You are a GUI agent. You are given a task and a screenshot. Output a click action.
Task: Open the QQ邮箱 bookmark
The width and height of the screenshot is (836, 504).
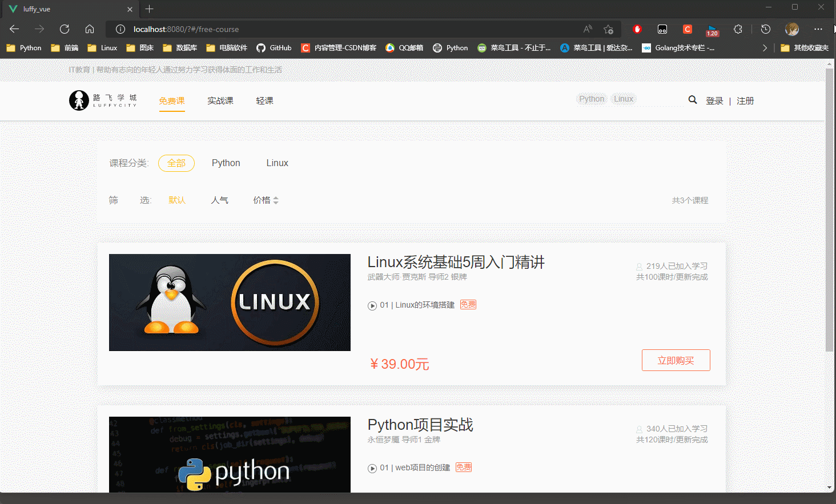[404, 48]
